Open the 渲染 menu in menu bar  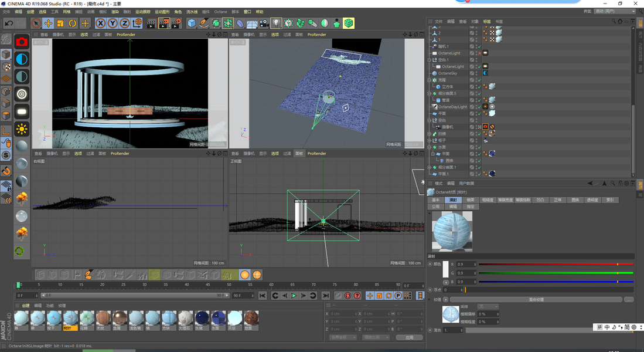coord(115,12)
